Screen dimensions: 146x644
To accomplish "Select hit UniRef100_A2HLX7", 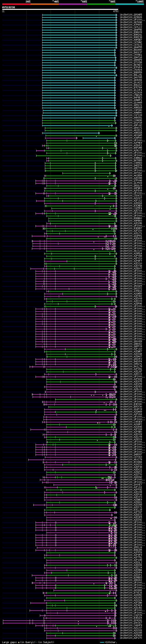I will click(131, 151).
